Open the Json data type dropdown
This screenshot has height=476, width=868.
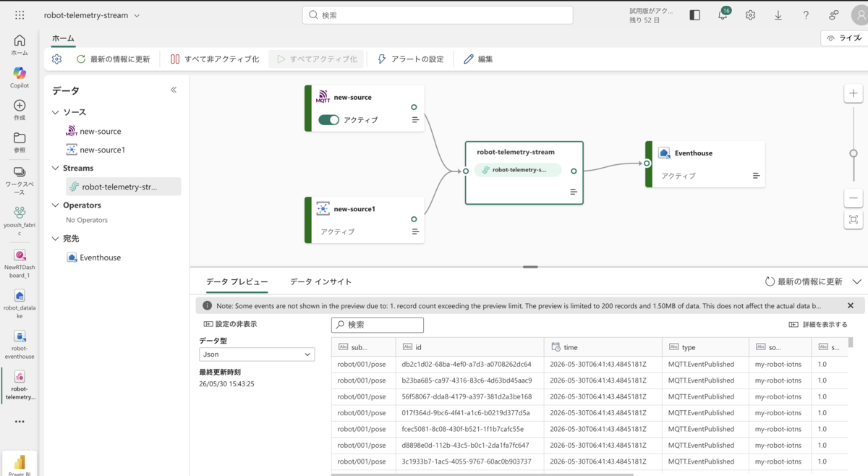click(x=257, y=354)
